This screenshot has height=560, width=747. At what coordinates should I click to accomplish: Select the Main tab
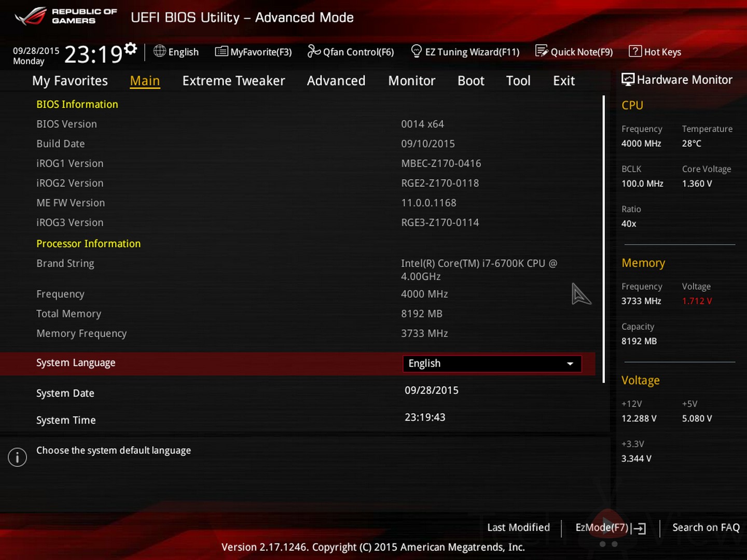(x=145, y=81)
